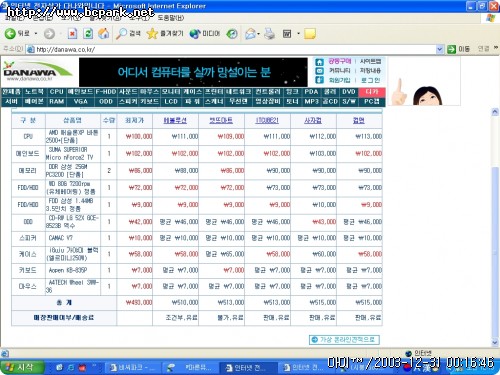This screenshot has width=500, height=375.
Task: Open the Edit button dropdown arrow
Action: point(298,34)
